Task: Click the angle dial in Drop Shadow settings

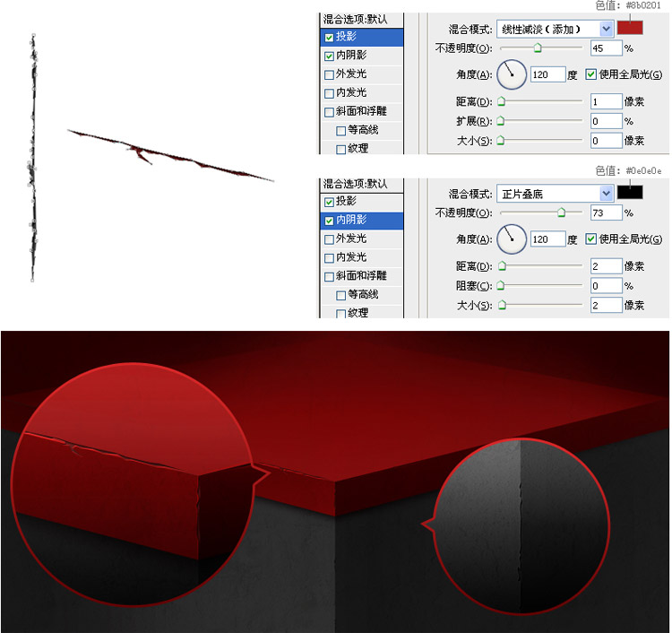Action: 512,74
